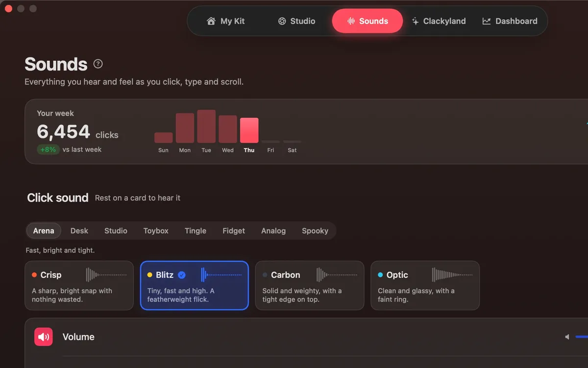Switch to the Desk sound category
The image size is (588, 368).
79,231
